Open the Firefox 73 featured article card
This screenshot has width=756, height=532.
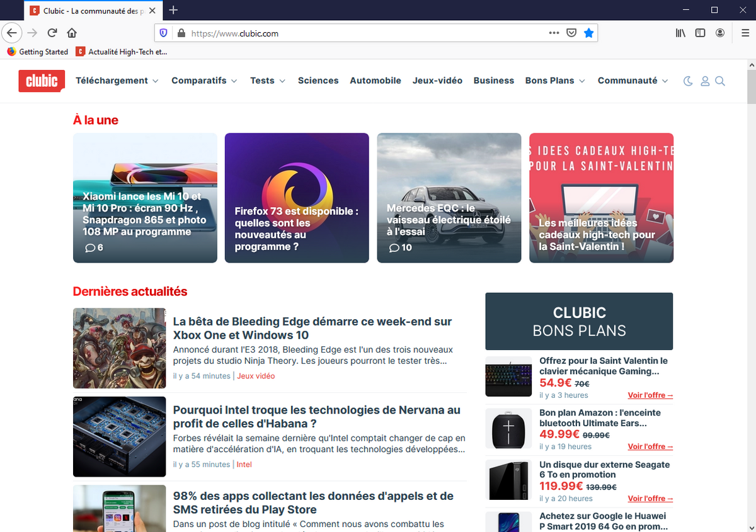(x=297, y=198)
